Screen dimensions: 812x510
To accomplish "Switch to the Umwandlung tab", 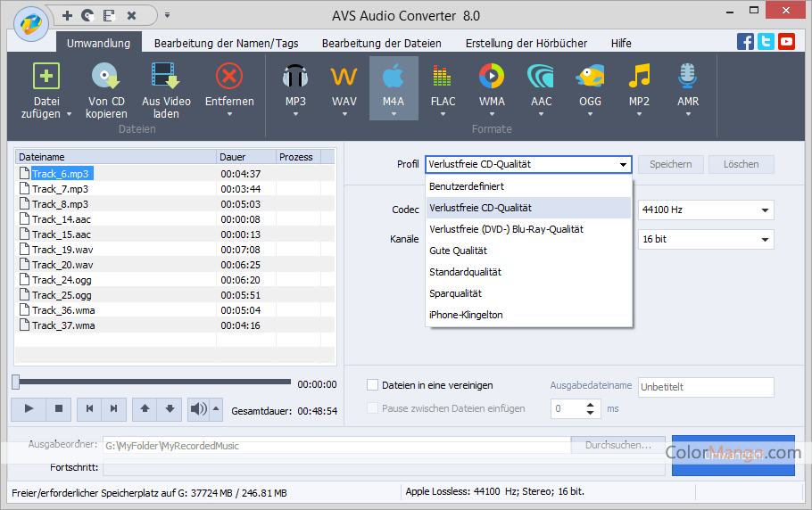I will point(98,43).
